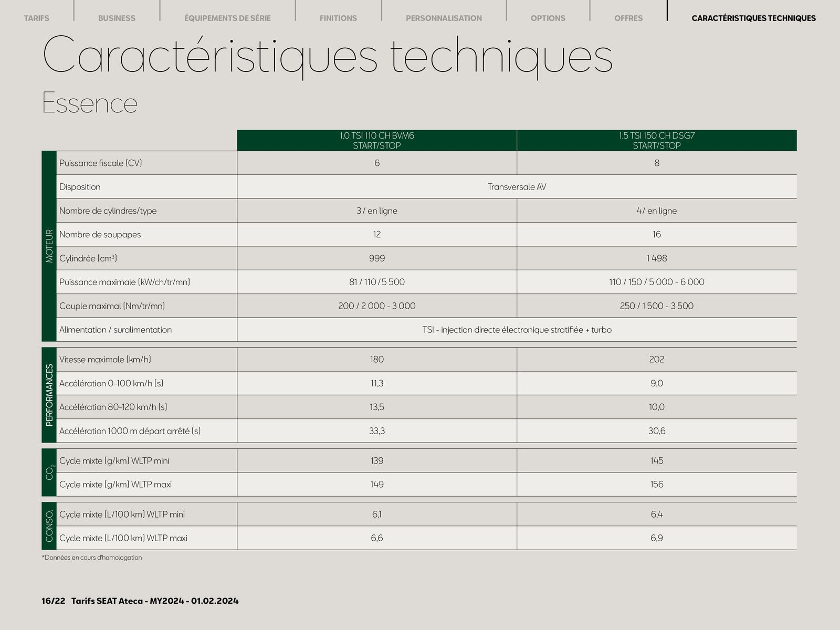Select Cycle mixte (g/km) WLTP maxi label
Image resolution: width=840 pixels, height=630 pixels.
tap(115, 485)
